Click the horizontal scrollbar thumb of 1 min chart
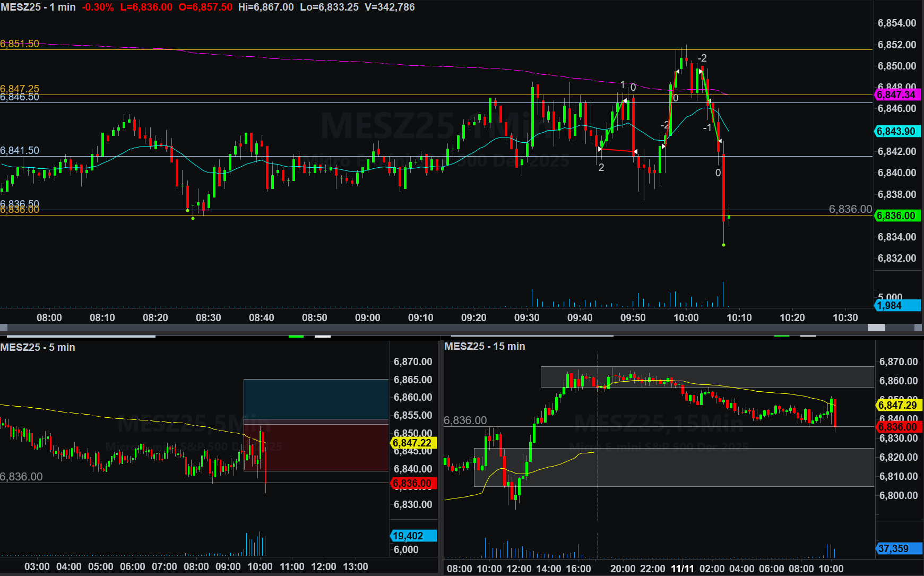 pyautogui.click(x=876, y=328)
